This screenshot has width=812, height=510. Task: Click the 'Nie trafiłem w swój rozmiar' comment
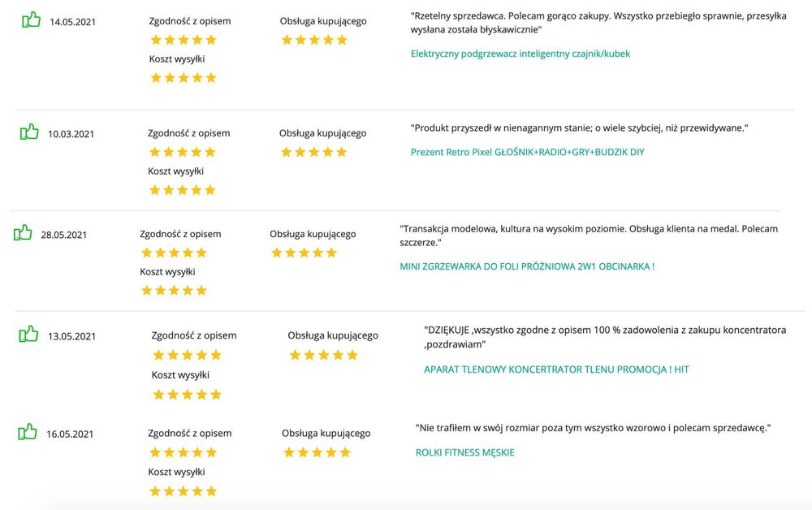pos(593,428)
